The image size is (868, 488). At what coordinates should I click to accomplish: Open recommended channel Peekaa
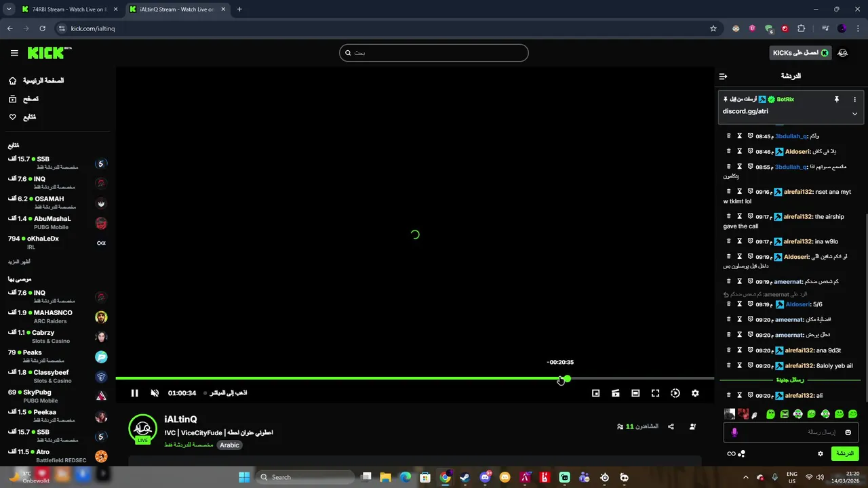tap(58, 416)
